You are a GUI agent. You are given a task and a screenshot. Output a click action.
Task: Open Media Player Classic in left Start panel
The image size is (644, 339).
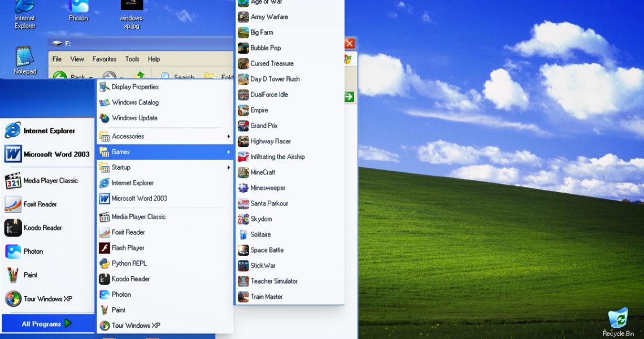tap(47, 180)
